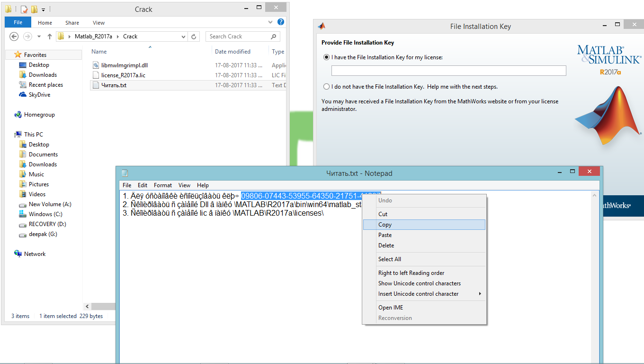The height and width of the screenshot is (364, 644).
Task: Go up one folder level in Explorer
Action: pos(50,36)
